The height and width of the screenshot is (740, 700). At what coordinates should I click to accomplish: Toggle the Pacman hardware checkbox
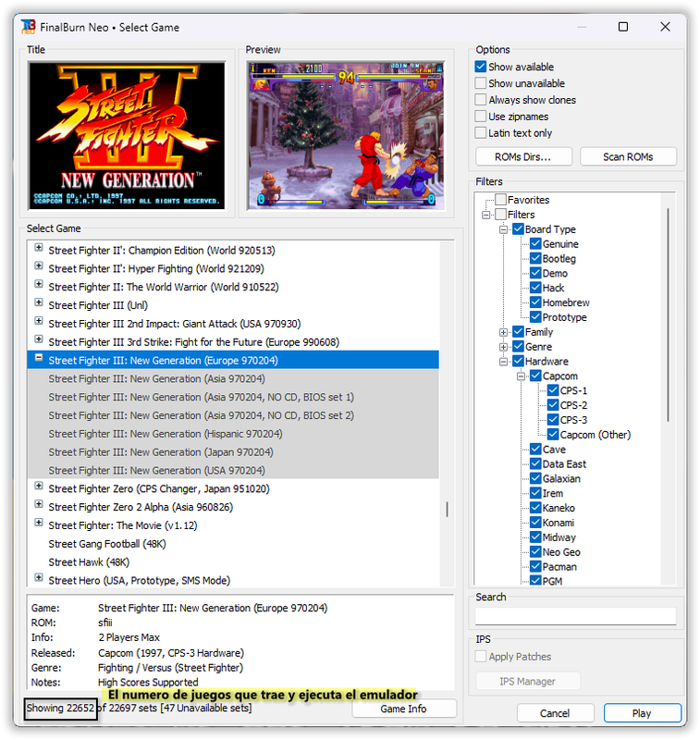coord(535,566)
